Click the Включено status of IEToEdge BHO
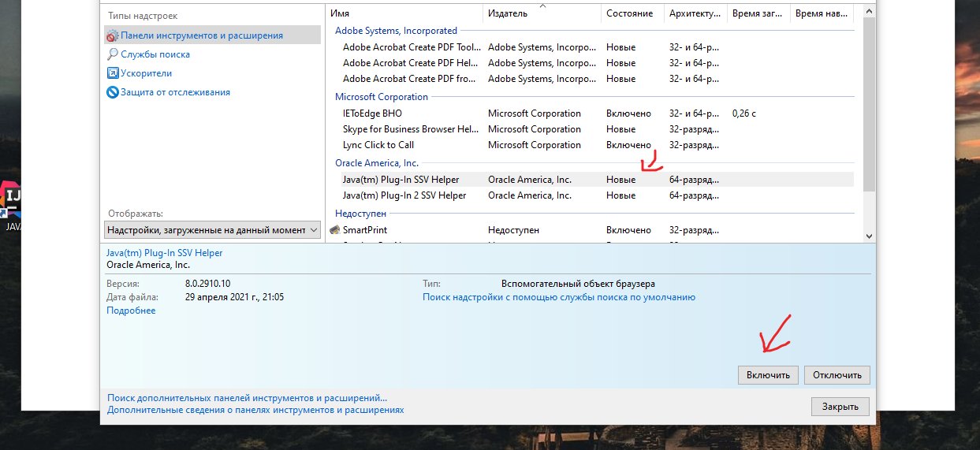The width and height of the screenshot is (980, 450). click(x=628, y=113)
